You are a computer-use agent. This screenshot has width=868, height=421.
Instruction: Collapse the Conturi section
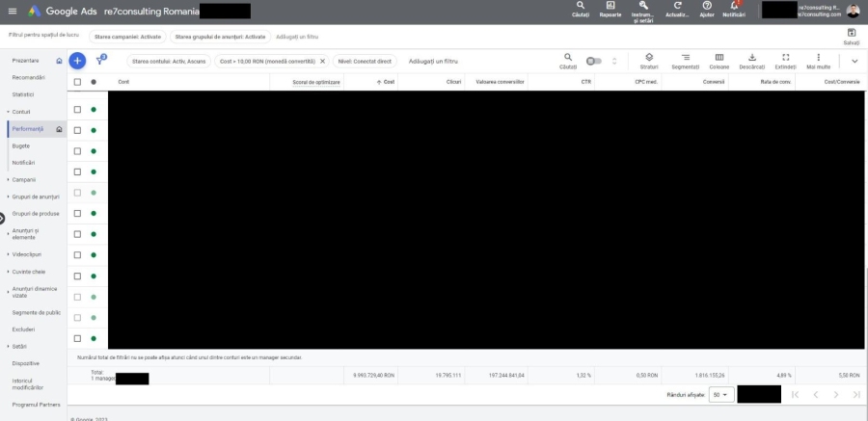pyautogui.click(x=8, y=112)
